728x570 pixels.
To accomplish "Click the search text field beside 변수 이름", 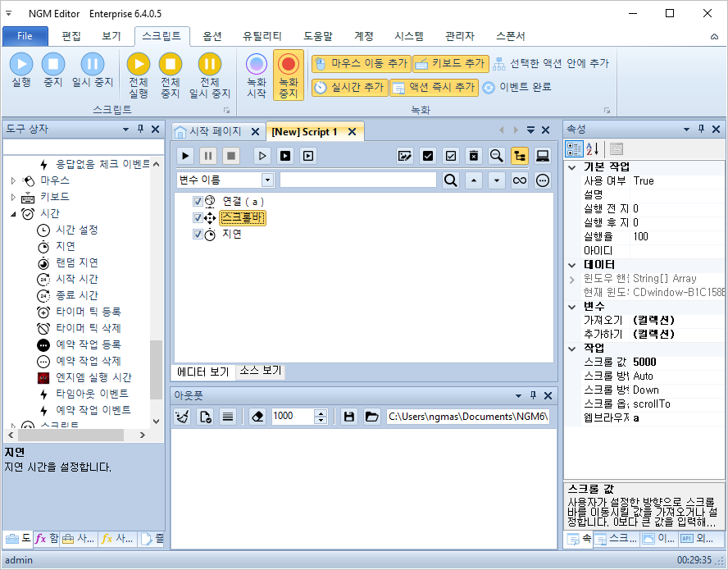I will [358, 180].
